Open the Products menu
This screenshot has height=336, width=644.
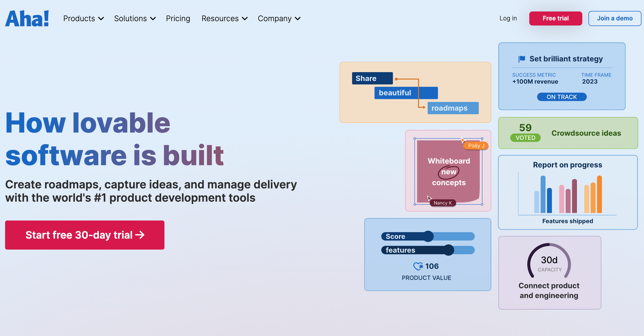84,19
